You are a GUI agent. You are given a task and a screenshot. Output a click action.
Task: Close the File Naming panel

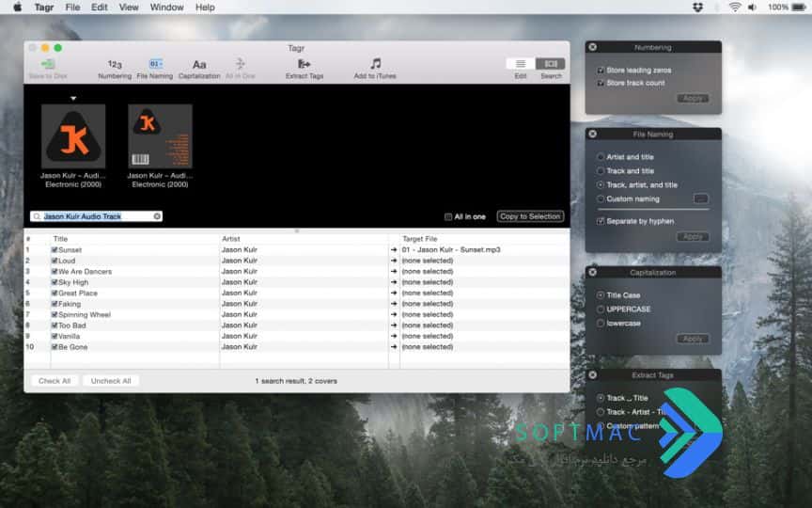click(592, 134)
